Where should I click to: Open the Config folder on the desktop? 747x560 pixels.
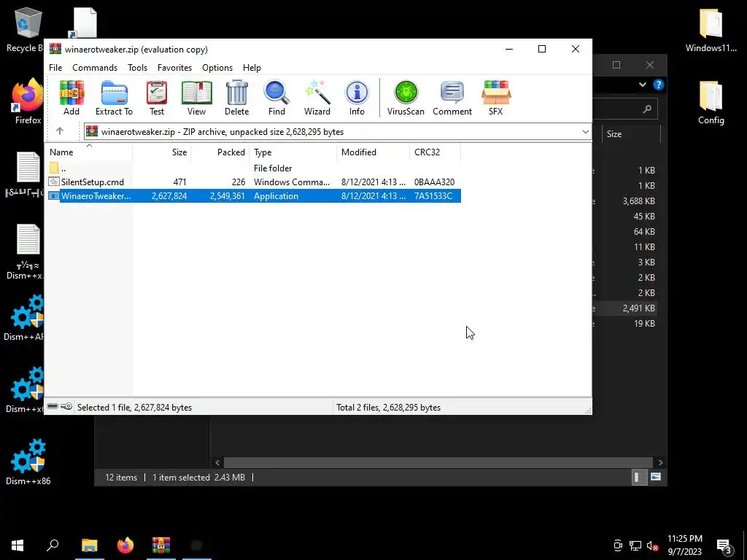pos(711,102)
